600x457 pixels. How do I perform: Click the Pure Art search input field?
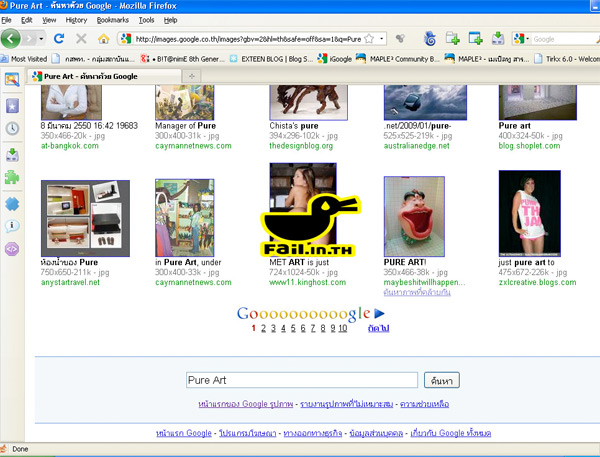302,380
